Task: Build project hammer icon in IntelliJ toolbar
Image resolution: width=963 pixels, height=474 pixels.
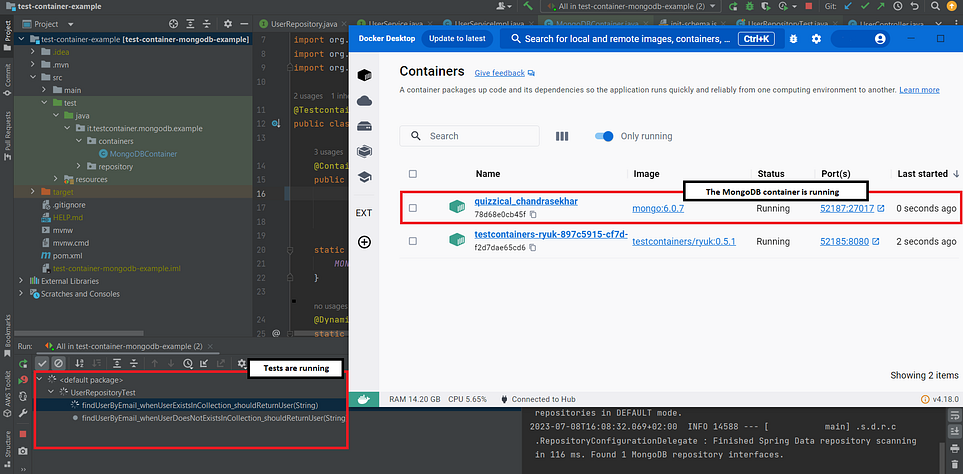Action: pos(528,6)
